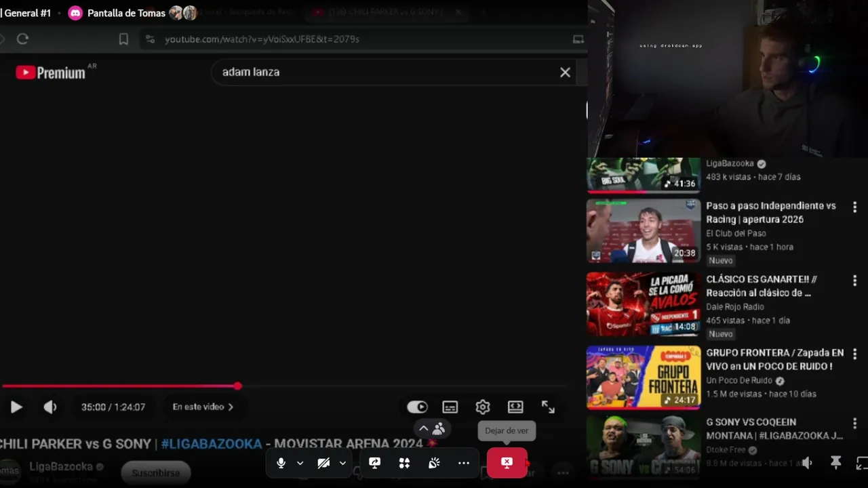868x488 pixels.
Task: Open El Club del Paso channel
Action: click(x=736, y=233)
